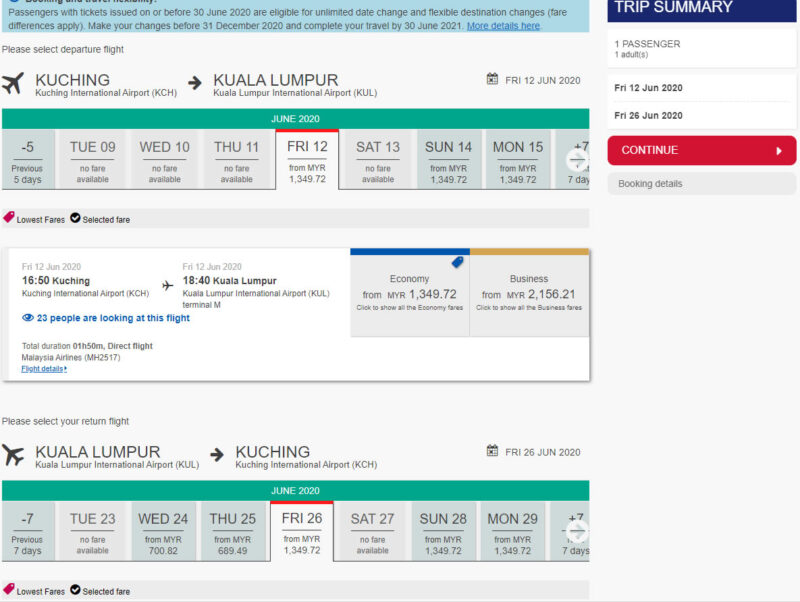This screenshot has height=602, width=800.
Task: Click the Lowest Fares tag icon in departure legend
Action: [9, 218]
